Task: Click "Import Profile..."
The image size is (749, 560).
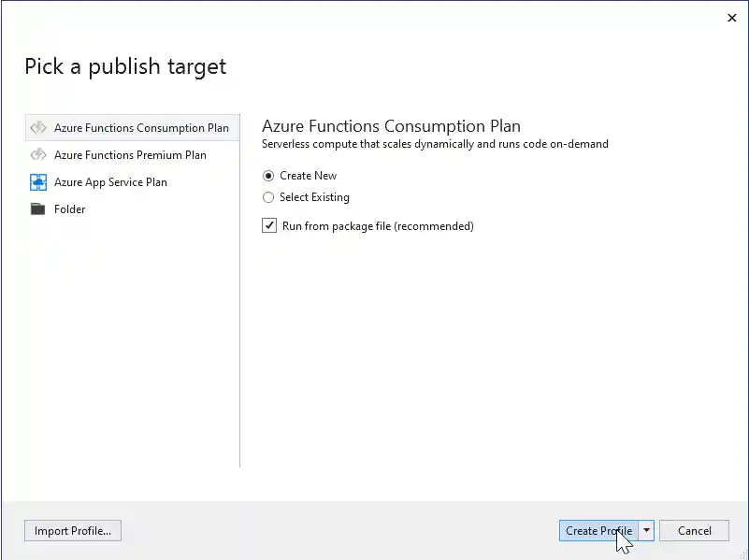Action: point(72,530)
